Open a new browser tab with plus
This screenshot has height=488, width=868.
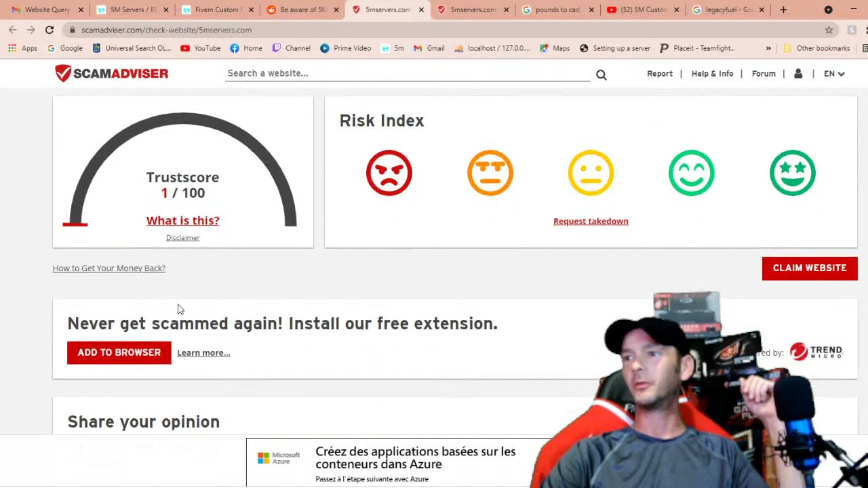[x=783, y=9]
